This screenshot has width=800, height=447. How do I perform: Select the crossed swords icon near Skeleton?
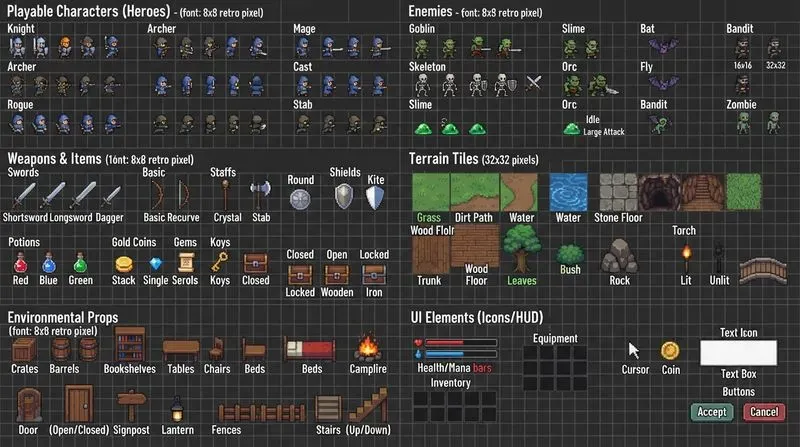tap(534, 82)
